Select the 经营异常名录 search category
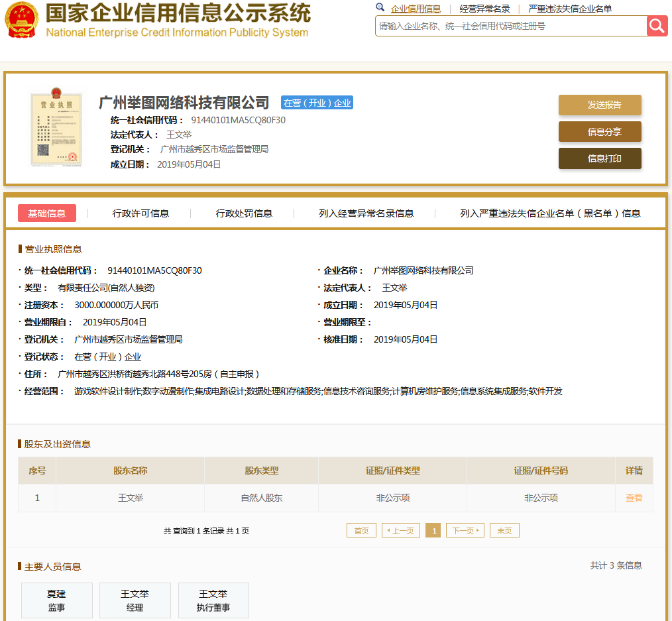This screenshot has width=672, height=621. click(x=484, y=9)
